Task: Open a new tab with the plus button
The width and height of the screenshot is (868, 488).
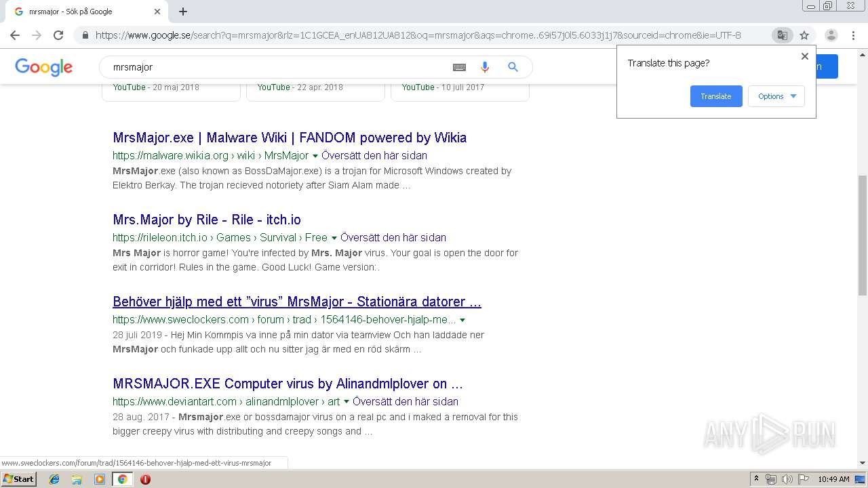Action: pyautogui.click(x=183, y=12)
